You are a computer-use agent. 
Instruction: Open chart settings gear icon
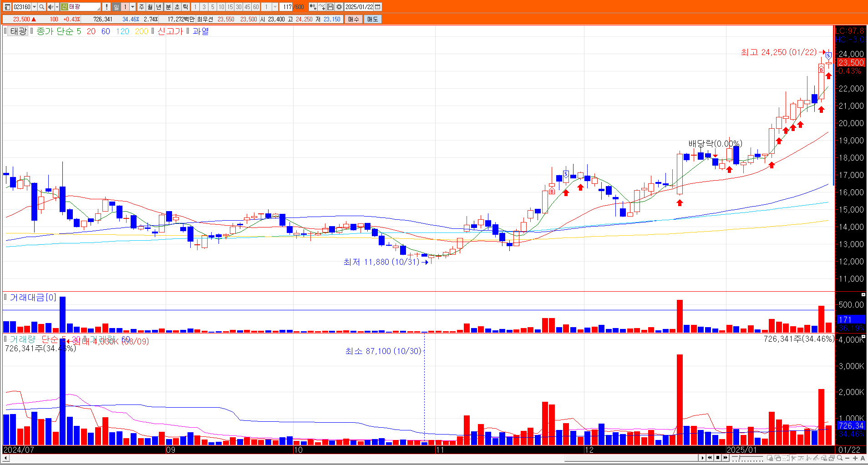339,7
